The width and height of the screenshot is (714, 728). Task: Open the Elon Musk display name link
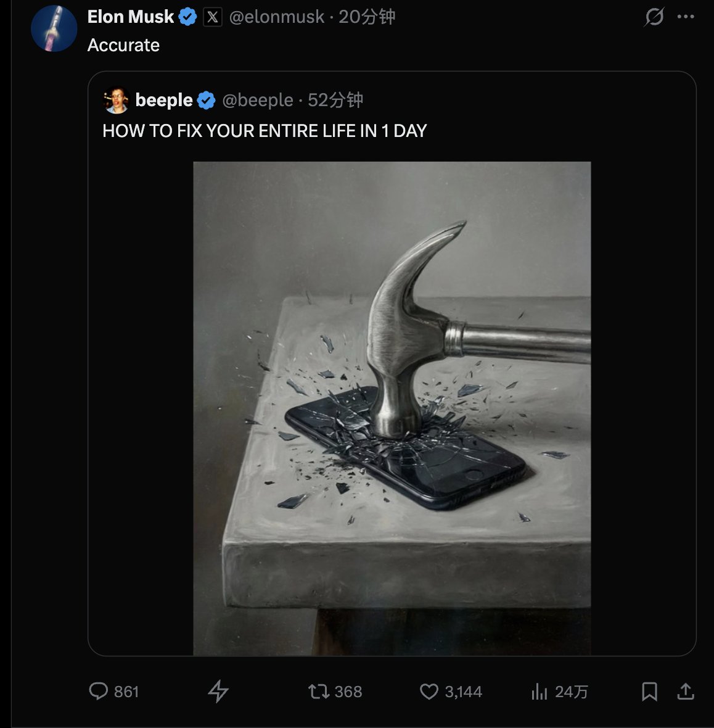[x=131, y=17]
